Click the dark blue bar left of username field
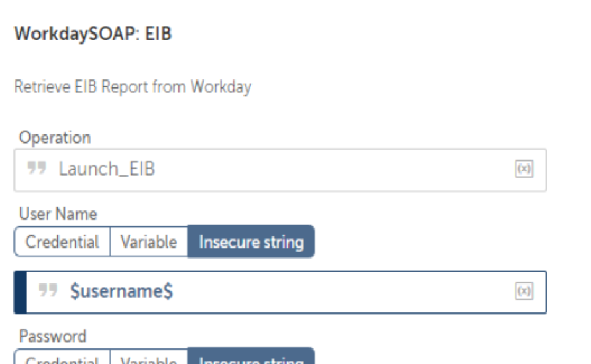The image size is (591, 364). click(20, 292)
